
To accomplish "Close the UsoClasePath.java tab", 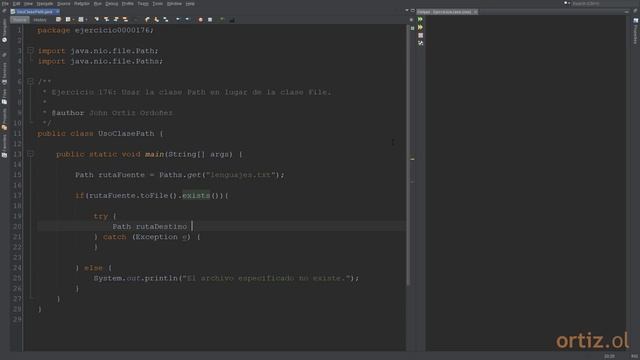I will [58, 12].
